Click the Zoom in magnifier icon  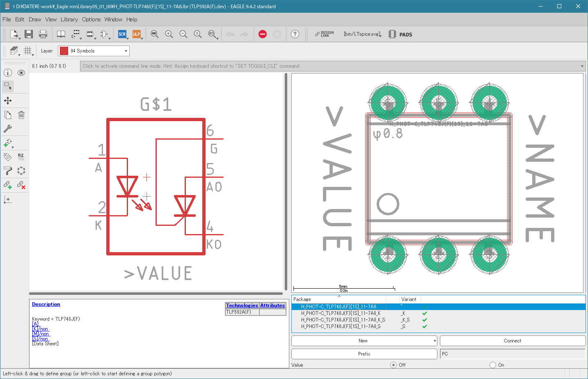(x=169, y=34)
